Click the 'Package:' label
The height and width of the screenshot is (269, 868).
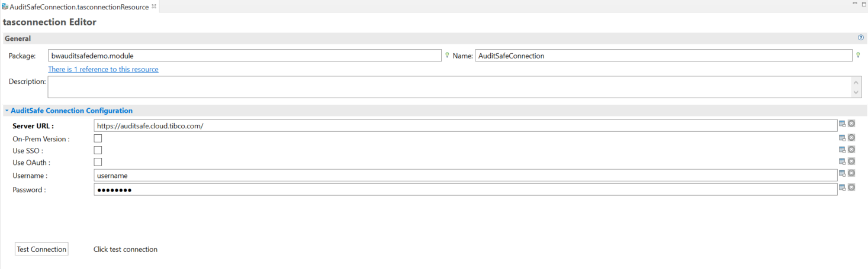[22, 56]
